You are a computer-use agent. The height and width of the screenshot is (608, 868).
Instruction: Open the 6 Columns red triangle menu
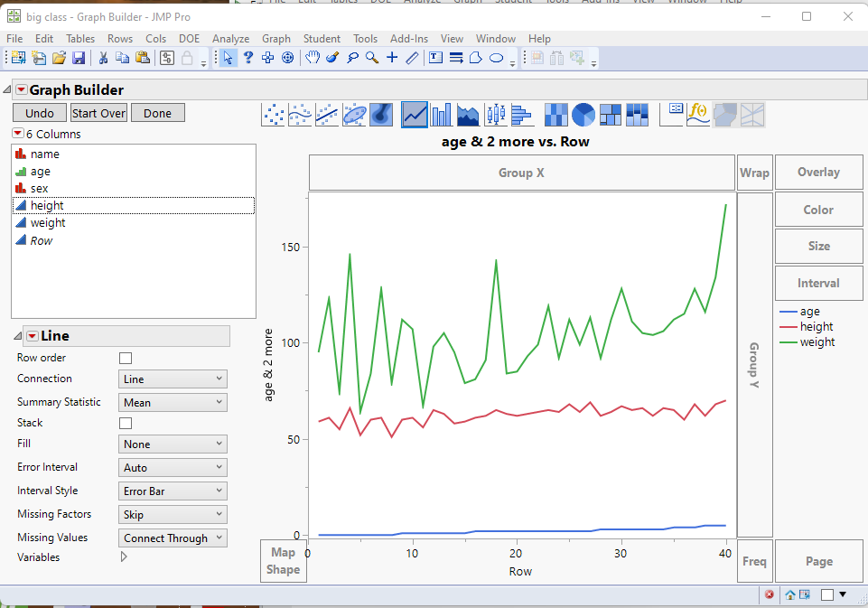pyautogui.click(x=18, y=134)
